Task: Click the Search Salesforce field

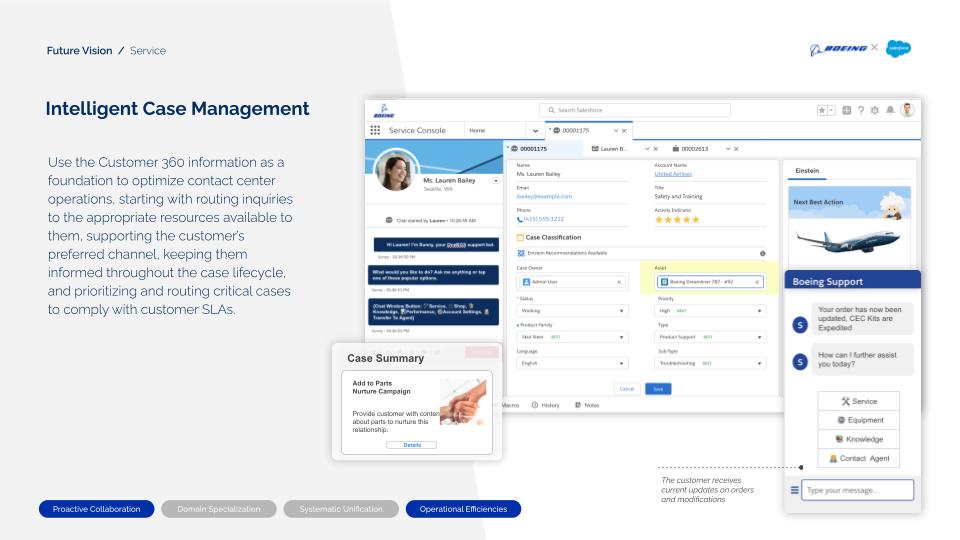Action: click(x=635, y=110)
